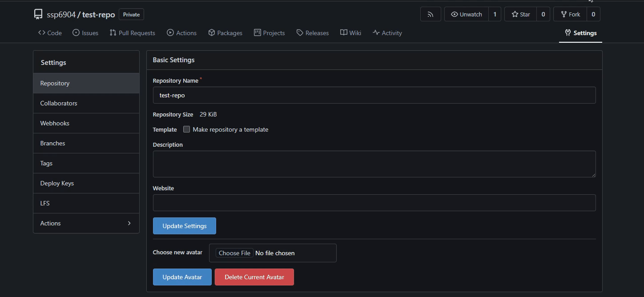644x297 pixels.
Task: Click the Wiki book icon
Action: (x=344, y=33)
